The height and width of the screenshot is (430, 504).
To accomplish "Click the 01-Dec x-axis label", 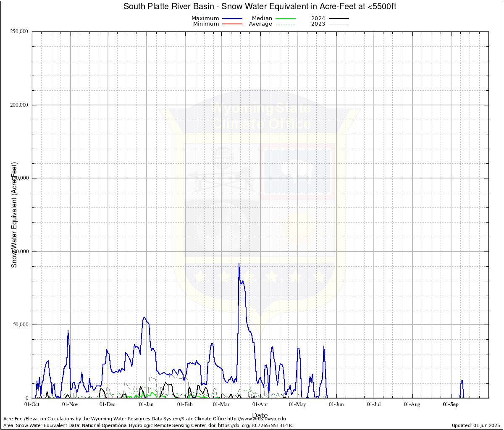I will (x=108, y=405).
